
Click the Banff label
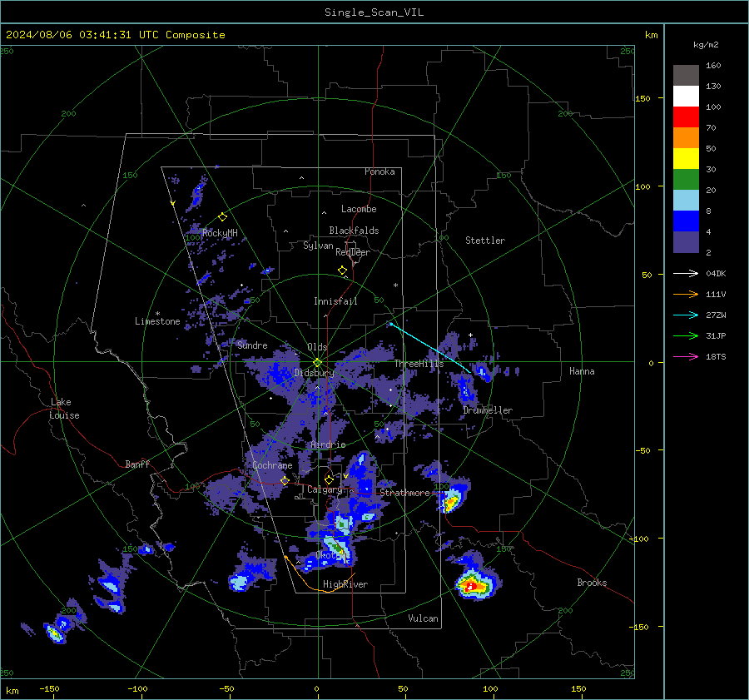pyautogui.click(x=137, y=464)
